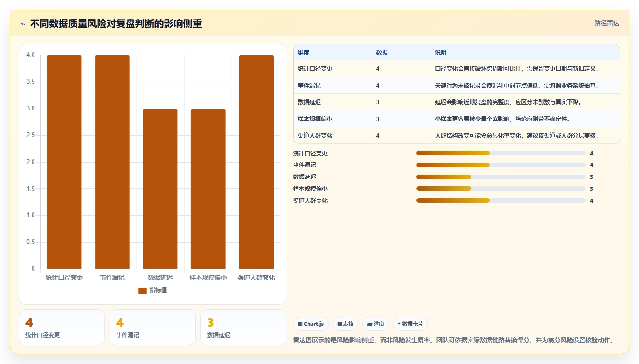Click the 统计口径变更 x-axis label

(x=64, y=277)
